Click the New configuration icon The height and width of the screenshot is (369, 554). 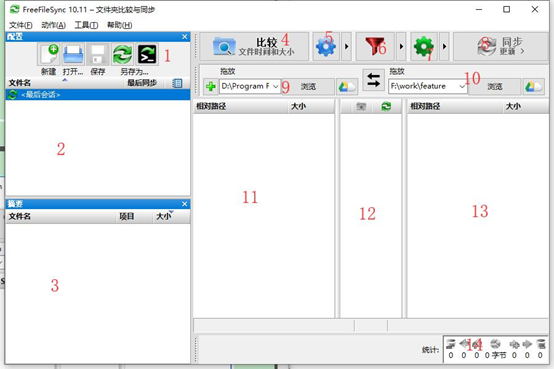pos(49,54)
